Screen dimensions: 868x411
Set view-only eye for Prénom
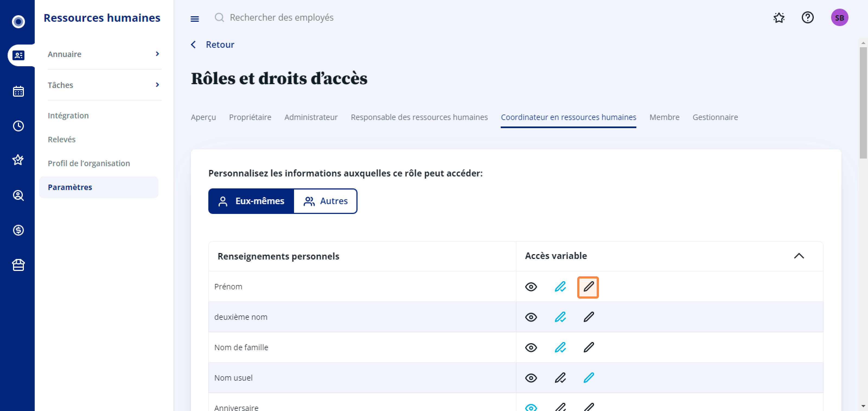(531, 287)
